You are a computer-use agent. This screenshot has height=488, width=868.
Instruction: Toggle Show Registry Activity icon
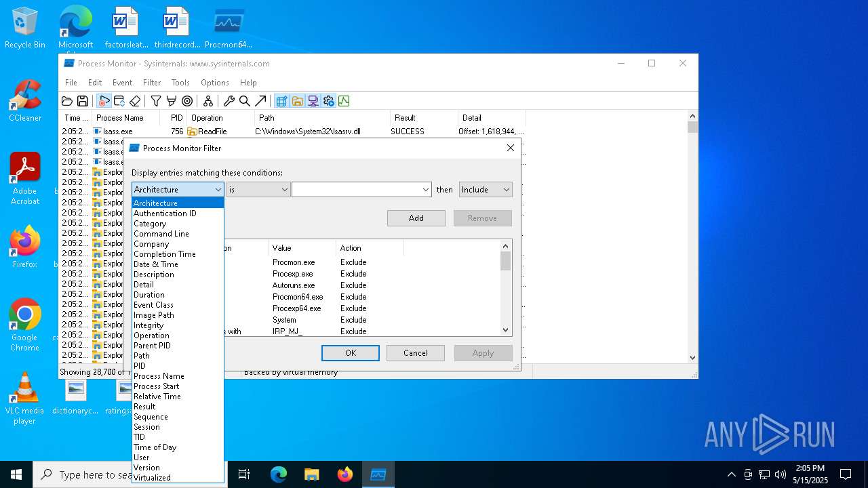pyautogui.click(x=281, y=101)
